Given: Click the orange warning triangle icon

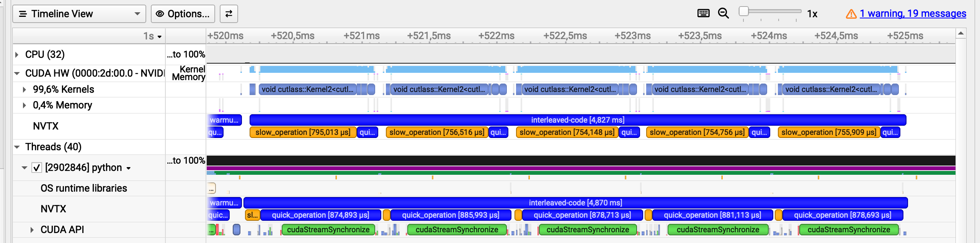Looking at the screenshot, I should coord(851,14).
